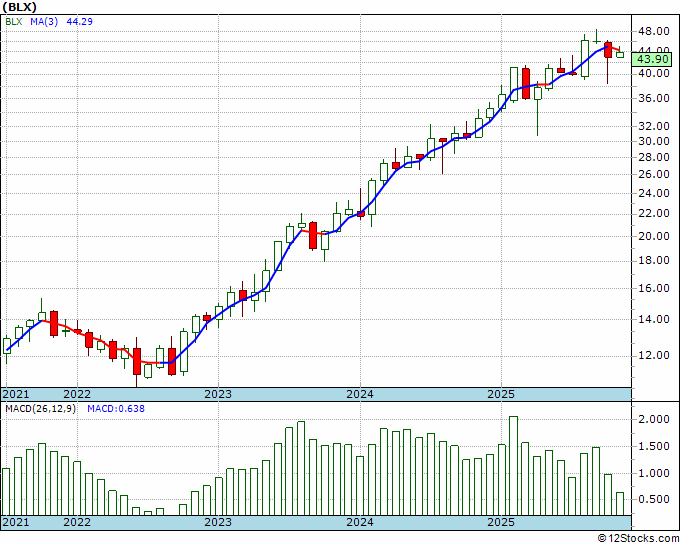Select 2023 on the price chart time axis
Viewport: 680px width, 546px height.
(218, 395)
